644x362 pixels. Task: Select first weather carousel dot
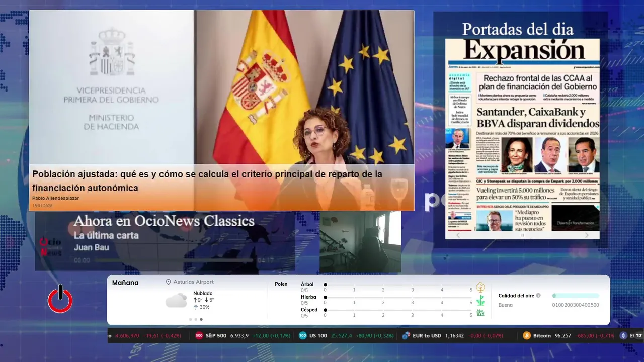pos(190,319)
